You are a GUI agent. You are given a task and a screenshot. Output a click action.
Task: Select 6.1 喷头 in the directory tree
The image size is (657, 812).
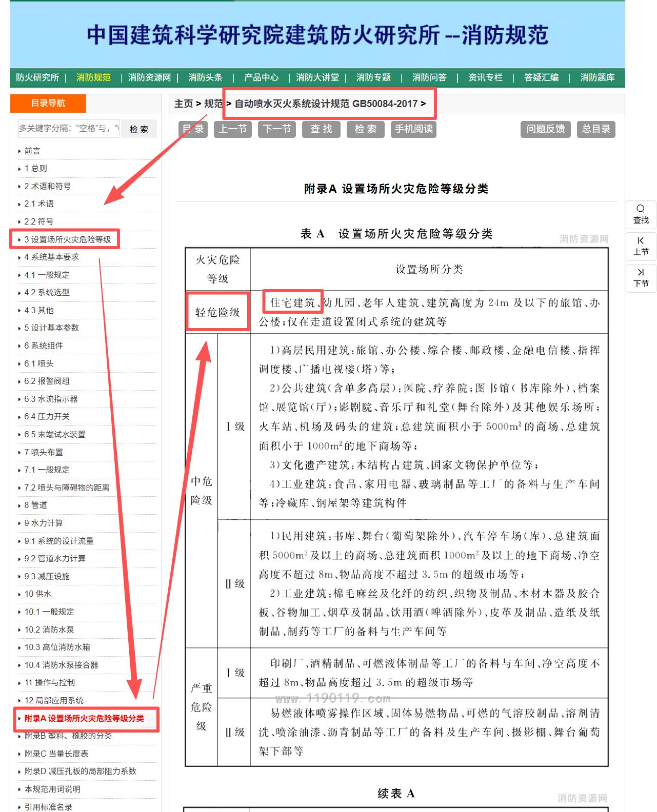pos(39,363)
